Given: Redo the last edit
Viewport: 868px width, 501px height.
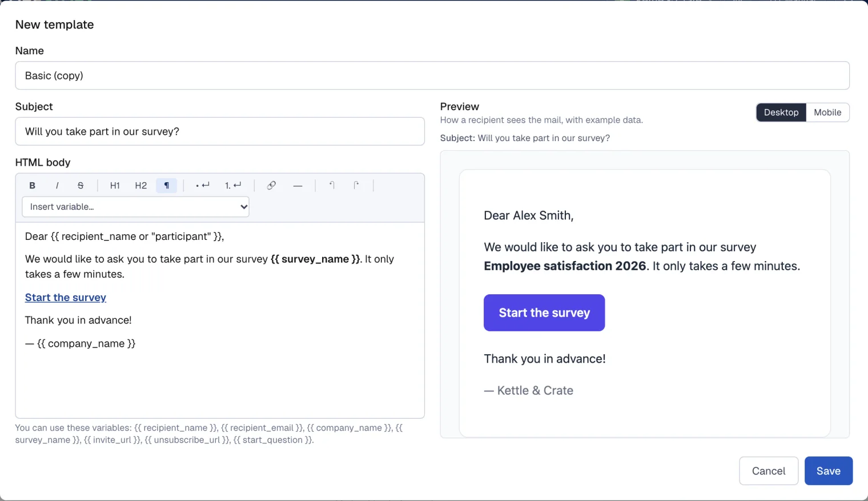Looking at the screenshot, I should [356, 186].
